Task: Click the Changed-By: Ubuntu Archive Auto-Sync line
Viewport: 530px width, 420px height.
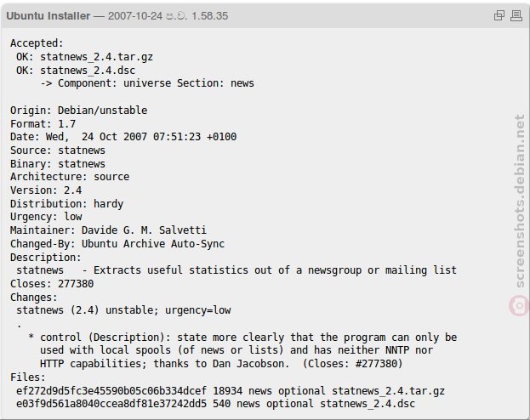Action: pos(117,244)
